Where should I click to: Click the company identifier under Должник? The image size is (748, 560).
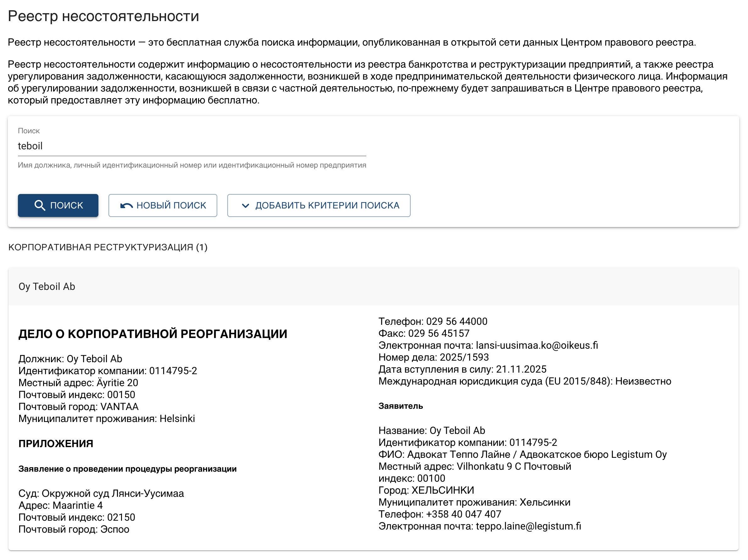pos(173,371)
